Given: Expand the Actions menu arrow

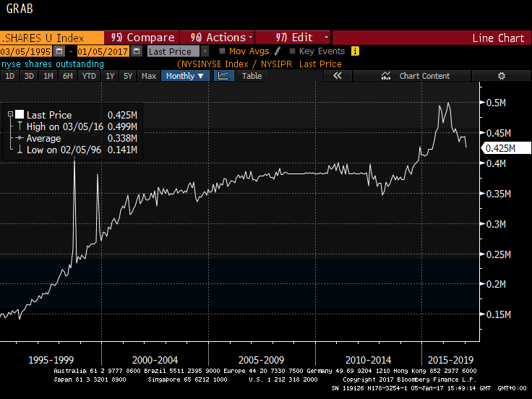Looking at the screenshot, I should (250, 38).
